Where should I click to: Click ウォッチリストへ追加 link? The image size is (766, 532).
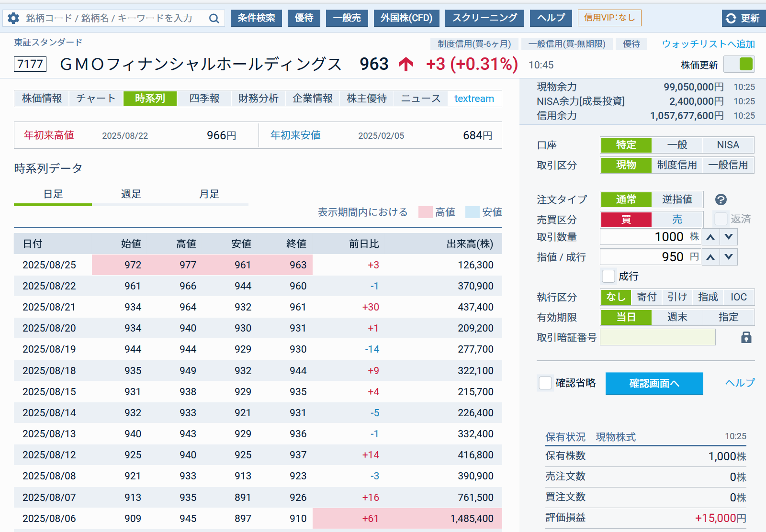coord(708,44)
